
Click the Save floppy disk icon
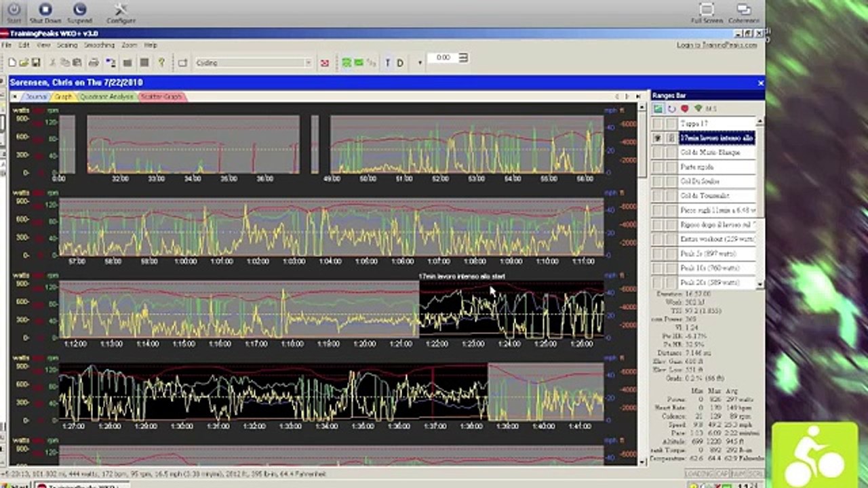pos(35,63)
